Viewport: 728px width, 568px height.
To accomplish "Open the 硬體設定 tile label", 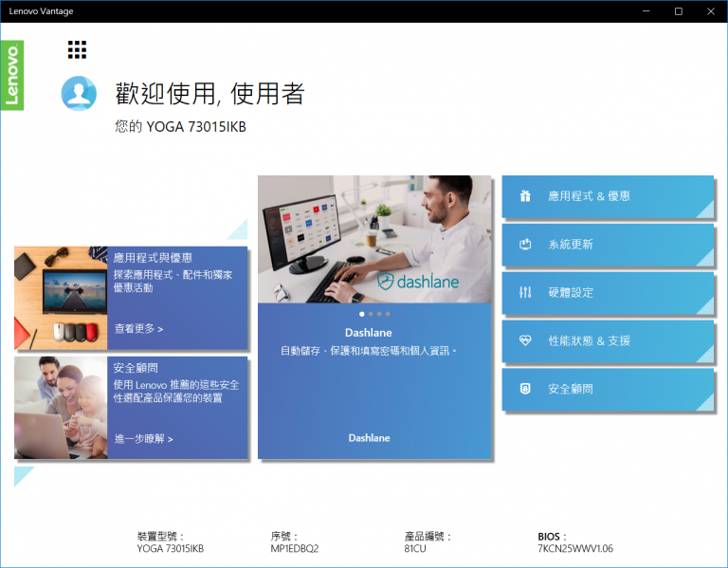I will click(x=571, y=293).
